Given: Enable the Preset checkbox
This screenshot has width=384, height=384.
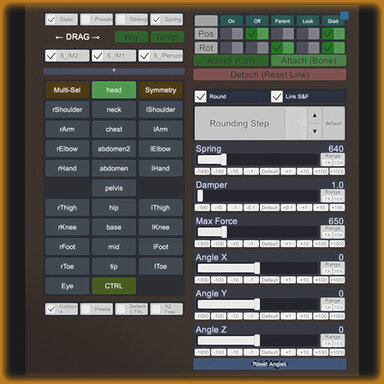Looking at the screenshot, I should [x=96, y=19].
